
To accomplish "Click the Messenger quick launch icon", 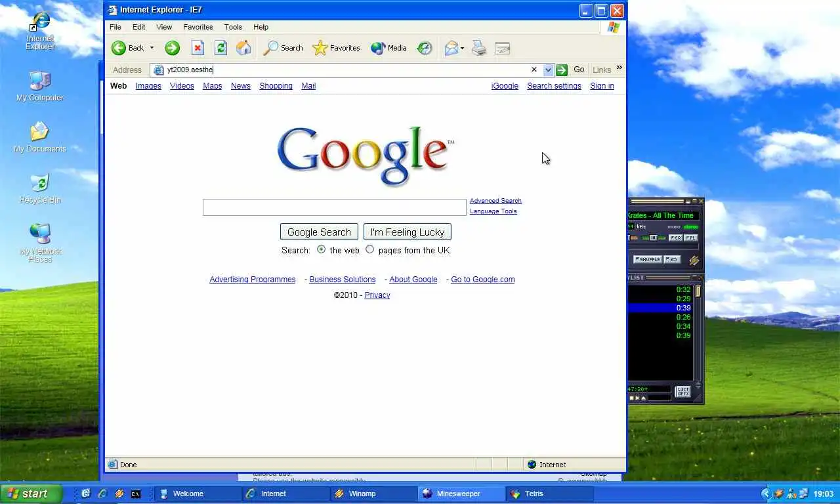I will [x=86, y=493].
